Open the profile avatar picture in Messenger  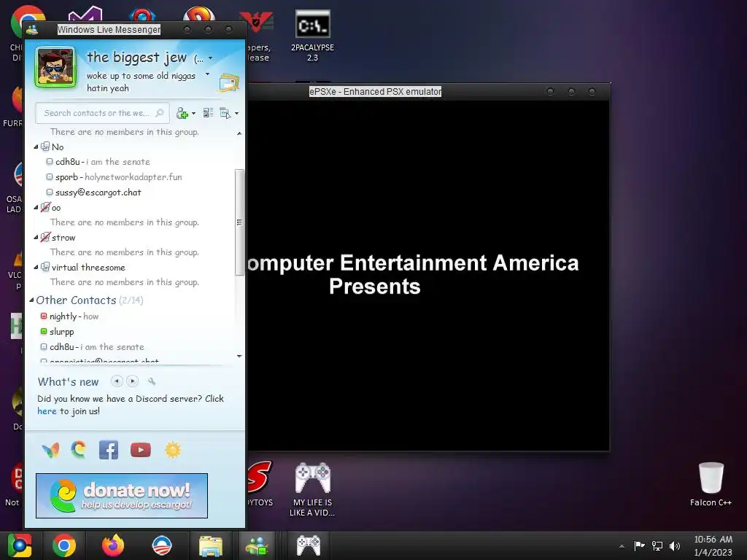pyautogui.click(x=55, y=67)
